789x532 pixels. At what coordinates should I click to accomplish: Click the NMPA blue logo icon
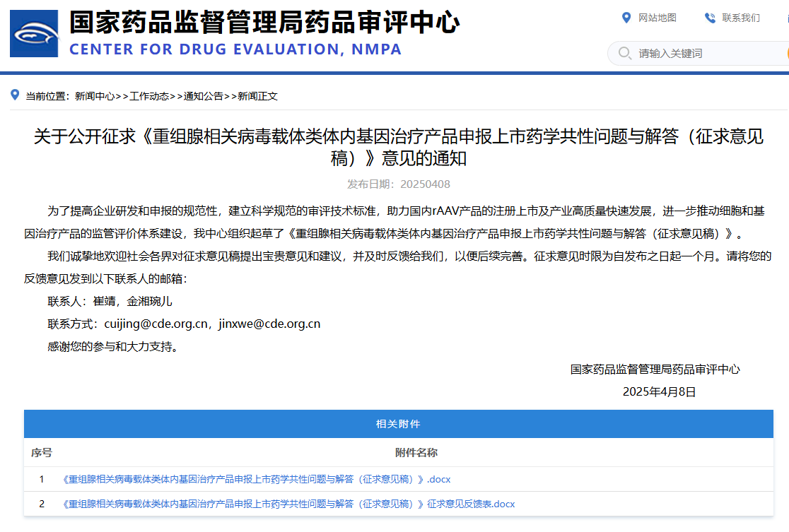(34, 34)
